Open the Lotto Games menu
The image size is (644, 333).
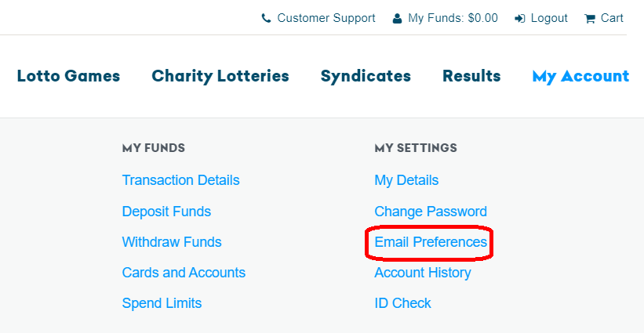pyautogui.click(x=68, y=76)
